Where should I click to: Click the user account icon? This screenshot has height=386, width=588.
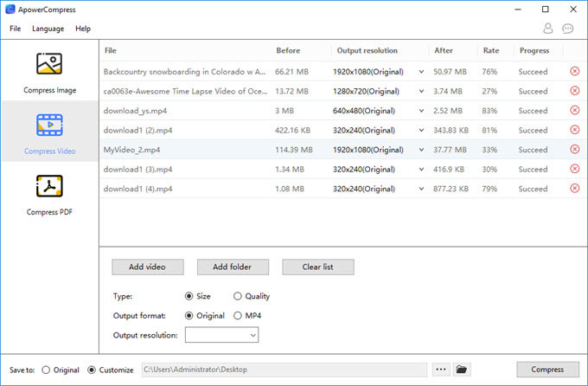548,29
